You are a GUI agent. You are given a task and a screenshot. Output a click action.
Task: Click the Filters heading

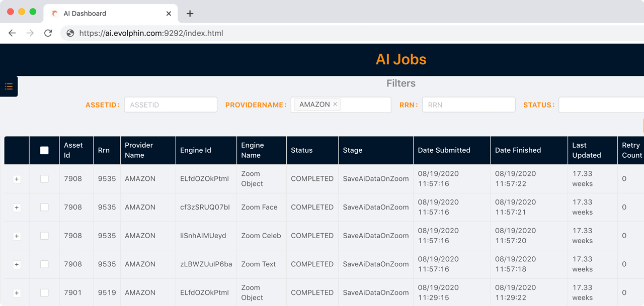coord(401,83)
